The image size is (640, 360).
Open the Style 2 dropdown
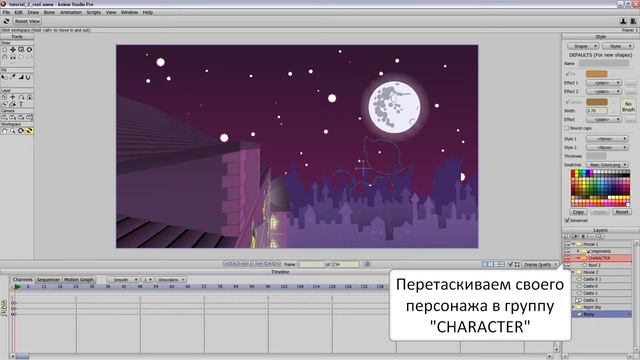607,147
